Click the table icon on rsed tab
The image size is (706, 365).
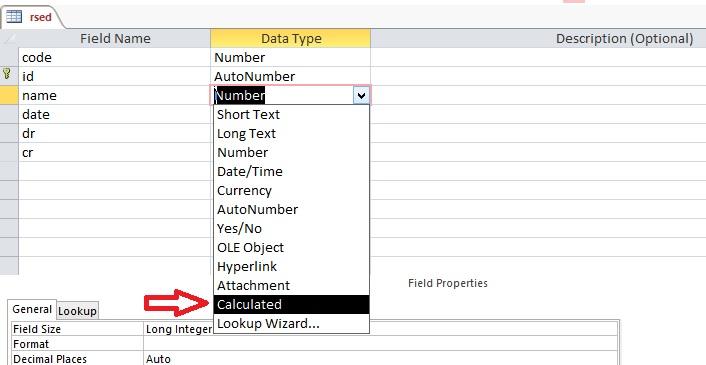(x=14, y=17)
